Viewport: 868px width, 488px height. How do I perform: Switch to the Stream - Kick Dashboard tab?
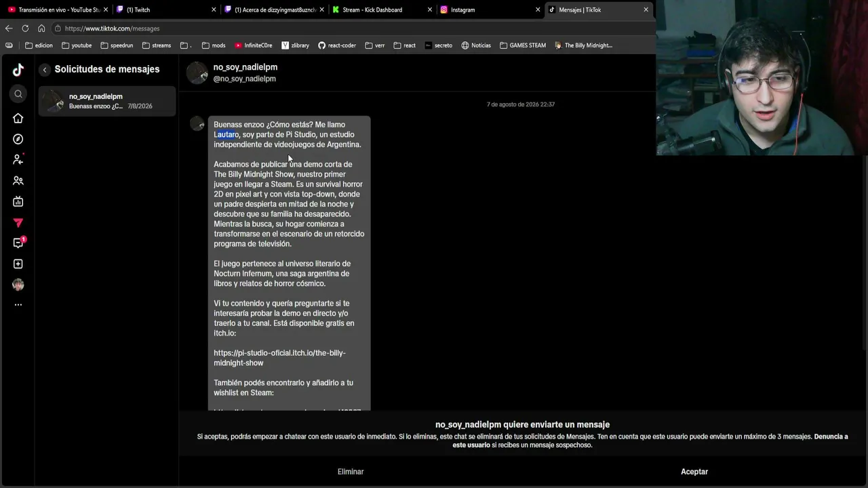pyautogui.click(x=380, y=9)
